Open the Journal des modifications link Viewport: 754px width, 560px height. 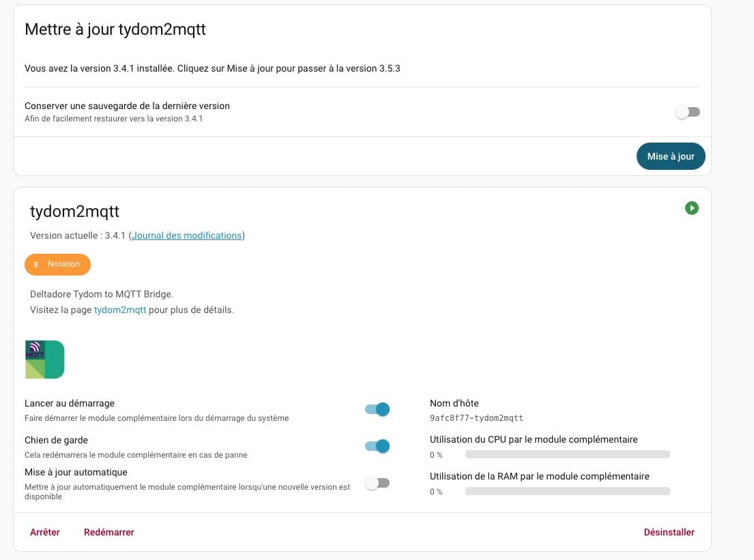click(x=186, y=235)
